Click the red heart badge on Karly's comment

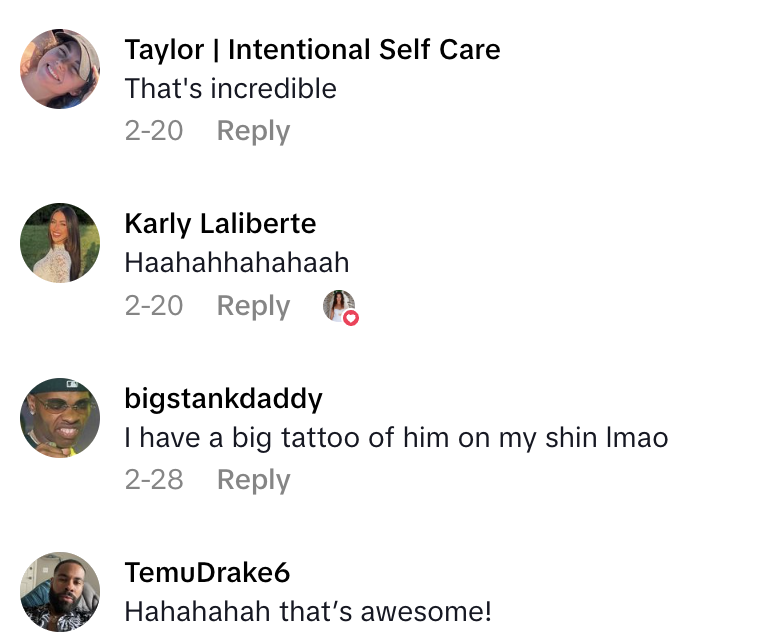(x=350, y=317)
